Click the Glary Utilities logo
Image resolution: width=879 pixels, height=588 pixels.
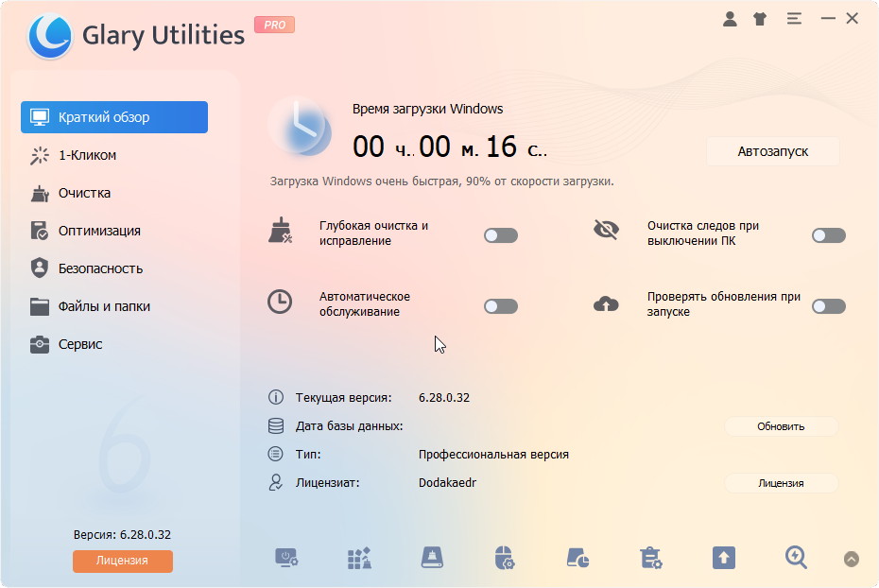click(x=50, y=36)
